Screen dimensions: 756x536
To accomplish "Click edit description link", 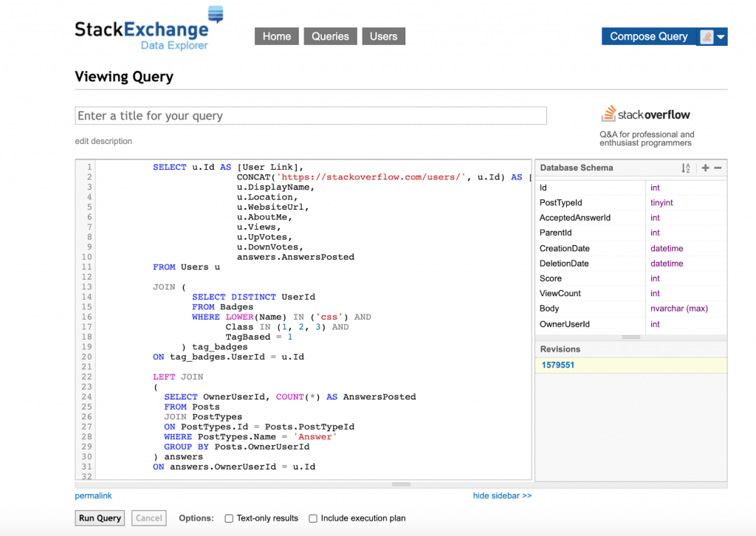I will (x=103, y=141).
